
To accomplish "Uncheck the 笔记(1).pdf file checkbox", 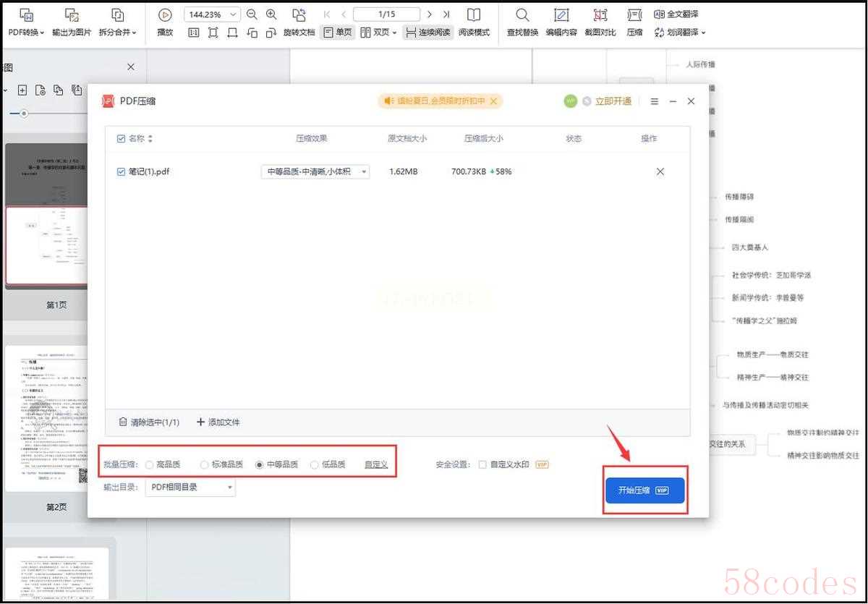I will 122,172.
